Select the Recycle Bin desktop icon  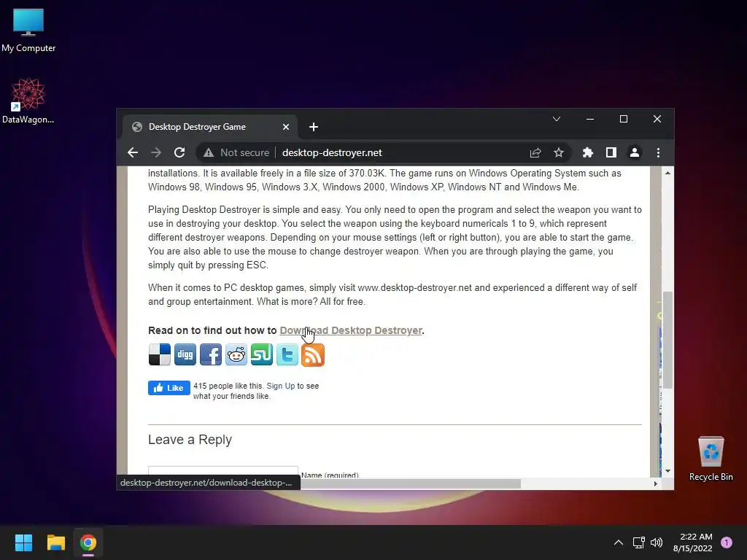pyautogui.click(x=711, y=459)
